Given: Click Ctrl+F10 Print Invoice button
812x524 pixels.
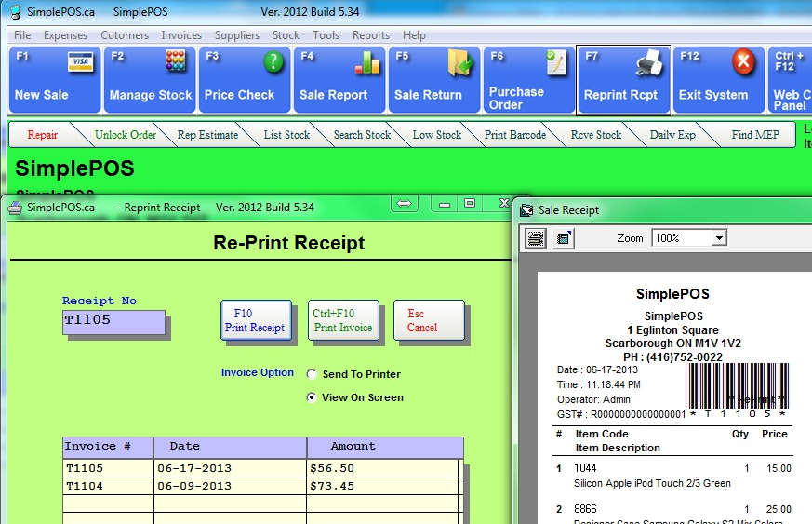Looking at the screenshot, I should (343, 320).
